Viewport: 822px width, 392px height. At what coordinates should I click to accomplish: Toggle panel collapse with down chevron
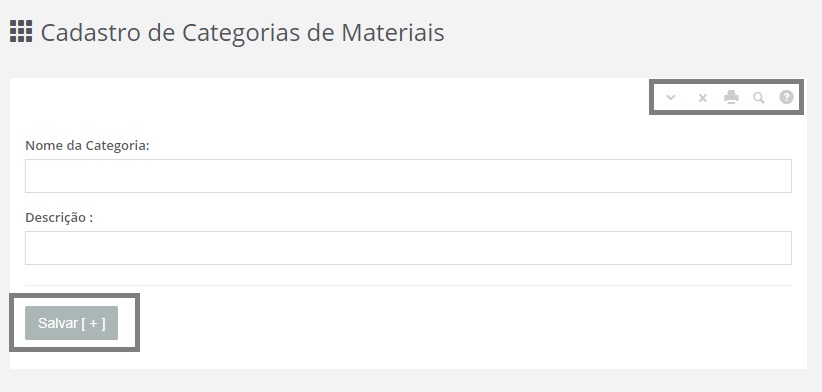point(670,97)
